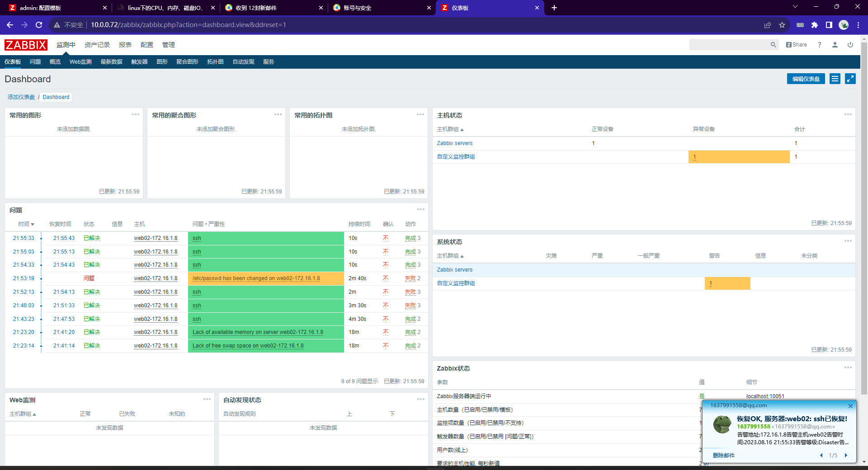Screen dimensions: 868x470
Task: Go to 问题 submenu page
Action: click(x=35, y=62)
